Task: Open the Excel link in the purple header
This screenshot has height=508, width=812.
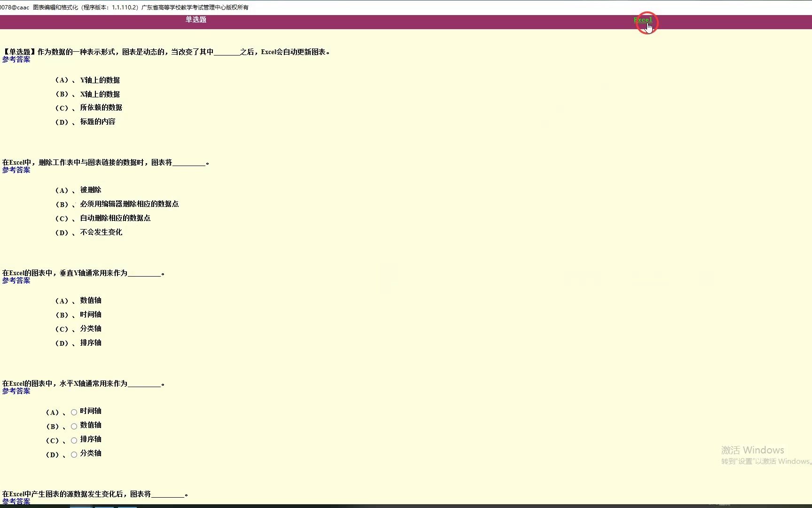Action: [643, 20]
